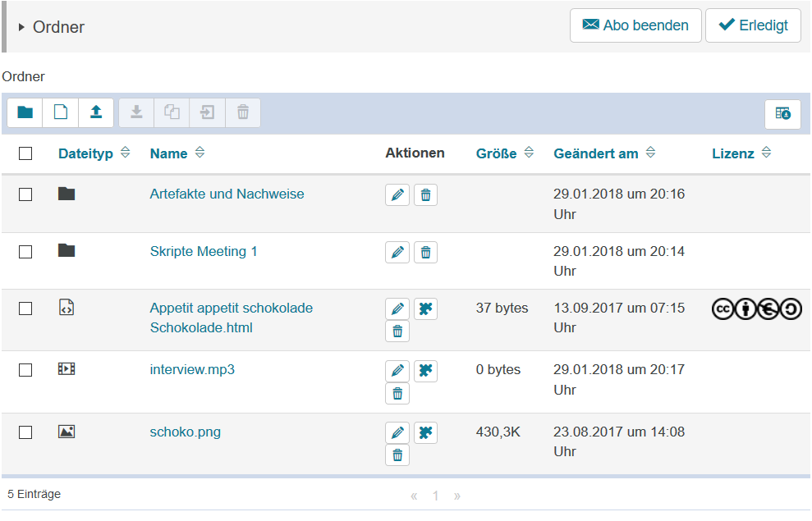Image resolution: width=812 pixels, height=521 pixels.
Task: Click the upload file toolbar icon
Action: click(96, 112)
